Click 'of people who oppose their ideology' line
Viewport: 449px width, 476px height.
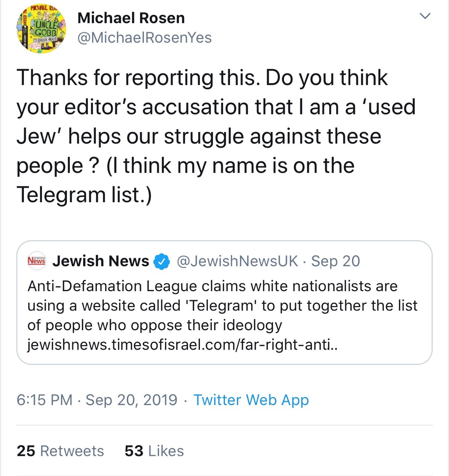click(x=155, y=325)
